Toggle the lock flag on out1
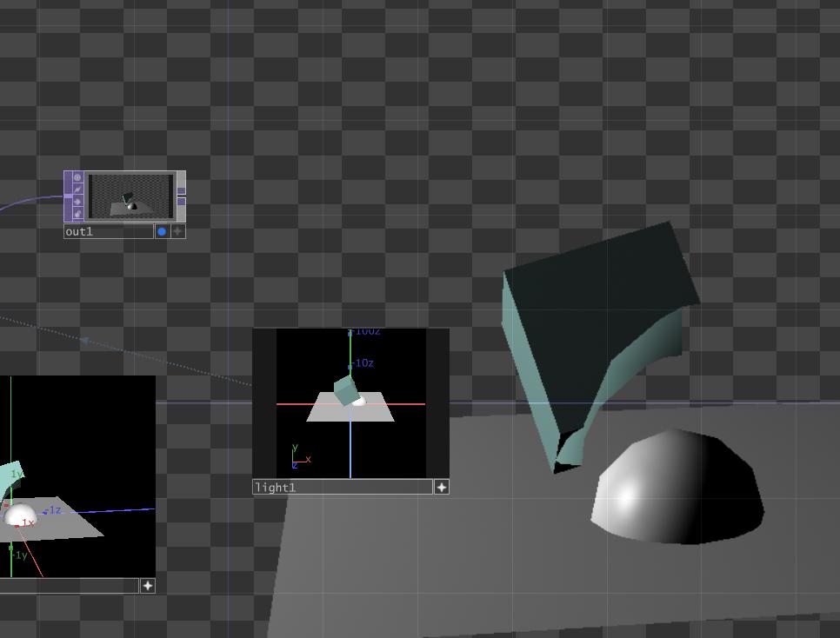Image resolution: width=840 pixels, height=638 pixels. click(77, 215)
